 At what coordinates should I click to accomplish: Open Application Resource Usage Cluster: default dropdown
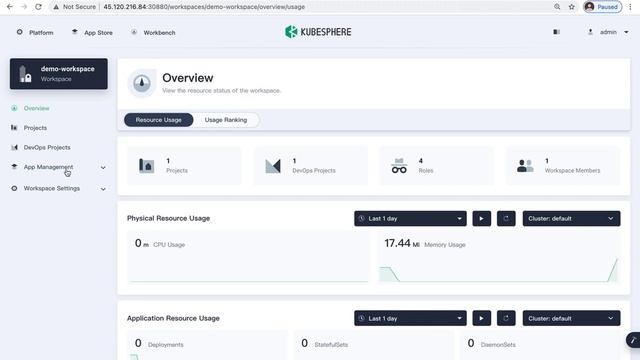[571, 318]
